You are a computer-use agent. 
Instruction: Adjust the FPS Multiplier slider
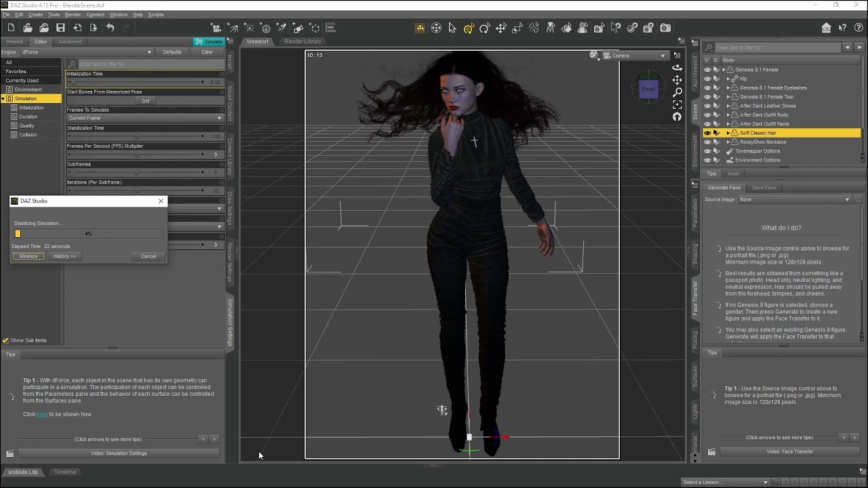pyautogui.click(x=136, y=155)
